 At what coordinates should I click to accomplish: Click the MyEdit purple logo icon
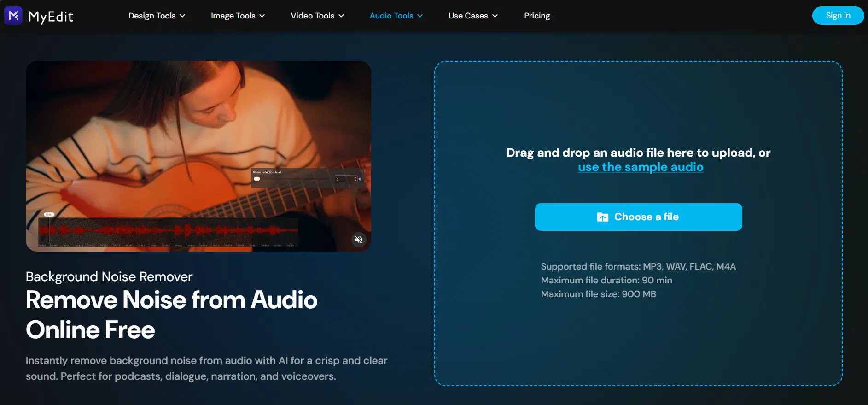13,16
